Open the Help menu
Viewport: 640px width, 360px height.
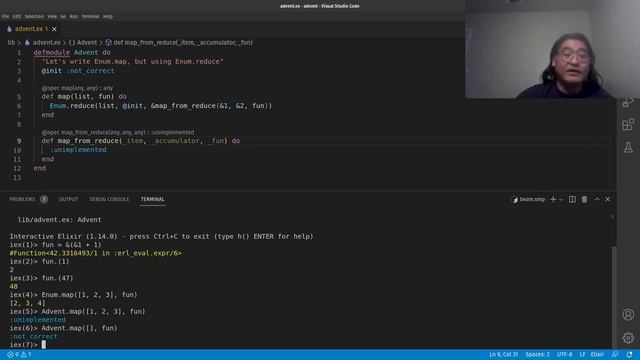tap(108, 17)
